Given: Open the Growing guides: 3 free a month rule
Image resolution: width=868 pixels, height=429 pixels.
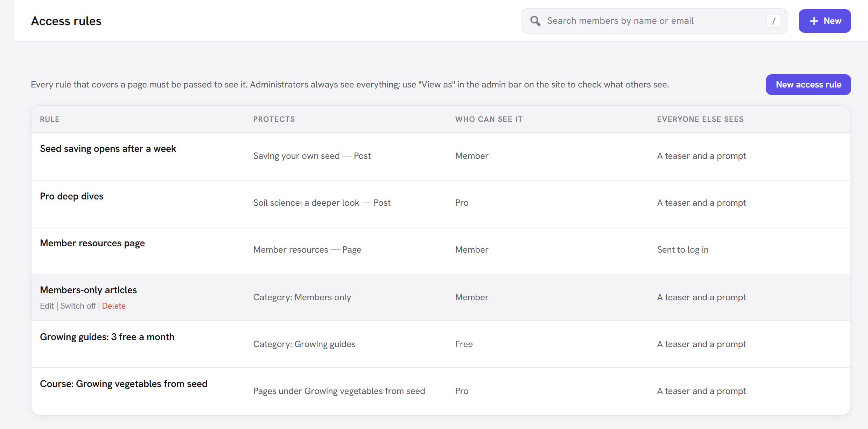Looking at the screenshot, I should [x=107, y=337].
